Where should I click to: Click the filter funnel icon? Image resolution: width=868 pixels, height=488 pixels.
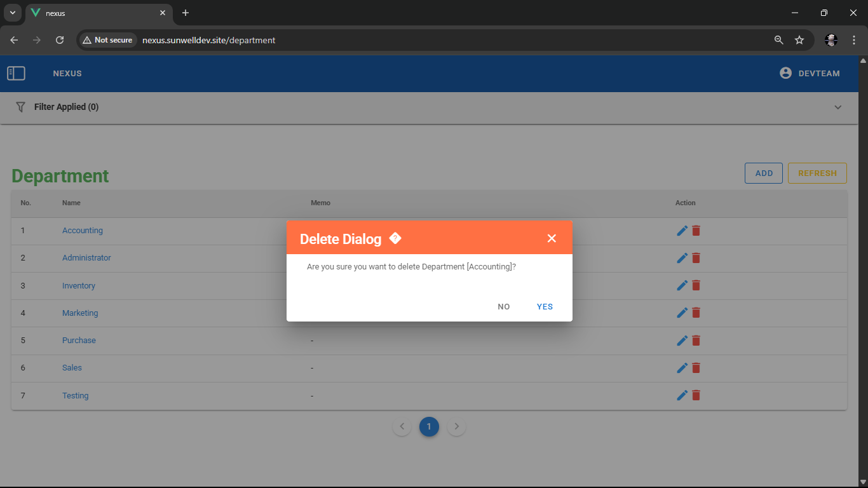pyautogui.click(x=20, y=107)
